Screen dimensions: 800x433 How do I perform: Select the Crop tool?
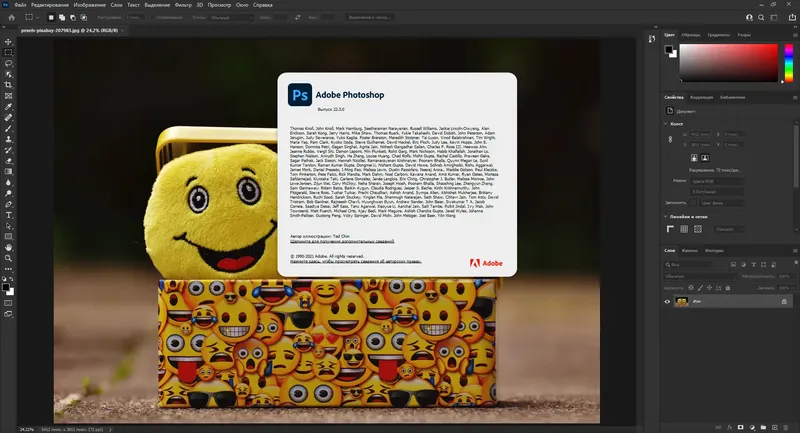click(x=8, y=85)
